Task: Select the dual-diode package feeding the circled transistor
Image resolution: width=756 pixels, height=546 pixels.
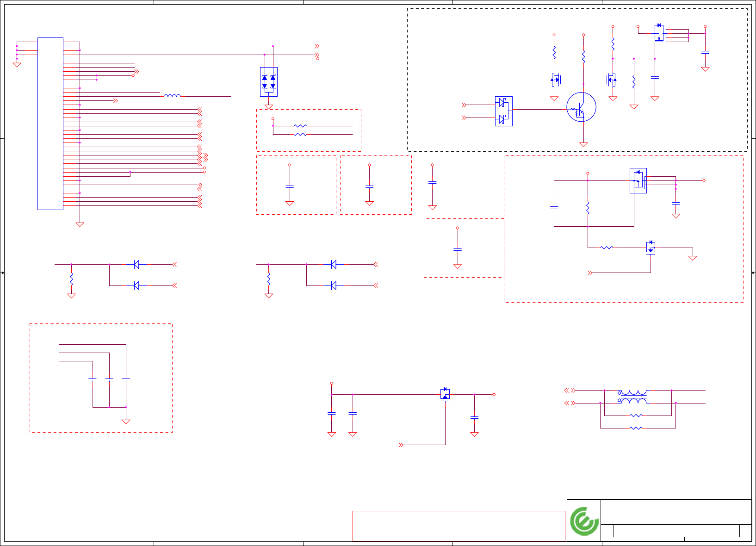Action: click(x=504, y=111)
